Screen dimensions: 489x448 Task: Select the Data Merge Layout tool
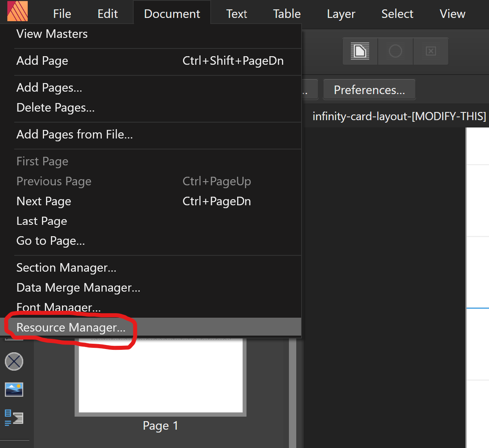pos(14,418)
